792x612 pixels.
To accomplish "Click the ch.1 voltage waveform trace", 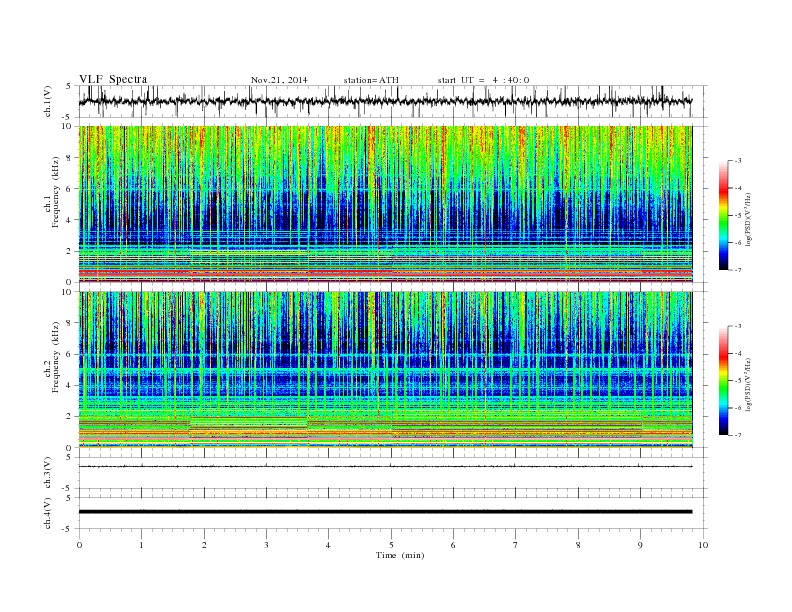I will pyautogui.click(x=385, y=101).
